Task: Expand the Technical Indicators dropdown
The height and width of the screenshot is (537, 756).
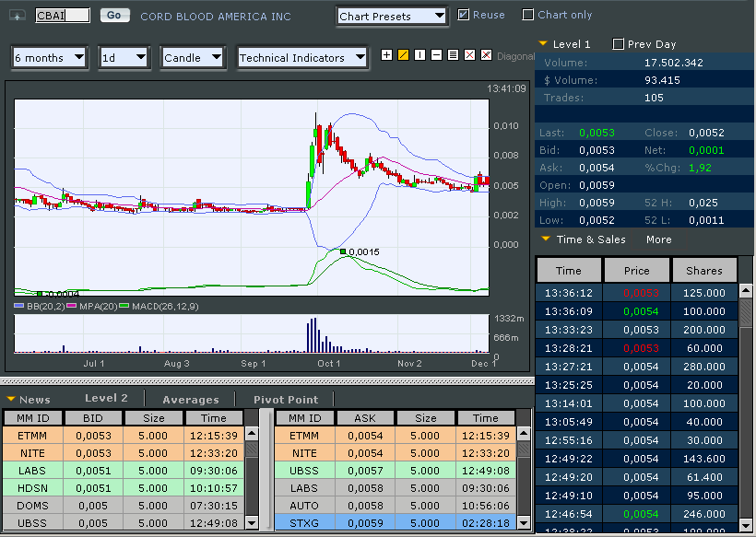Action: 302,57
